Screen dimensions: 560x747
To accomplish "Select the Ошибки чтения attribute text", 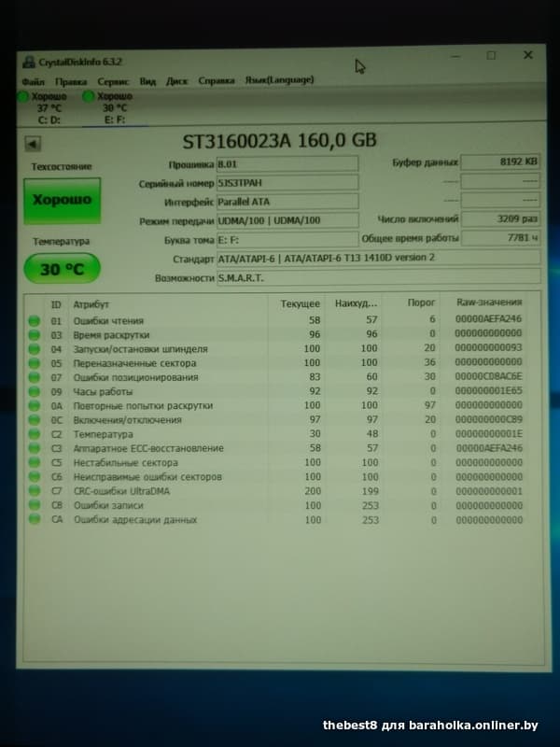I will pyautogui.click(x=108, y=320).
